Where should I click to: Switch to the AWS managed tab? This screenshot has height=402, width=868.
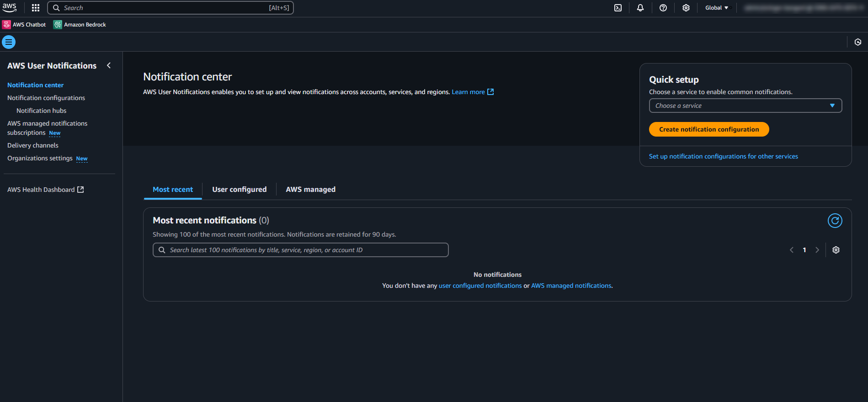coord(311,190)
